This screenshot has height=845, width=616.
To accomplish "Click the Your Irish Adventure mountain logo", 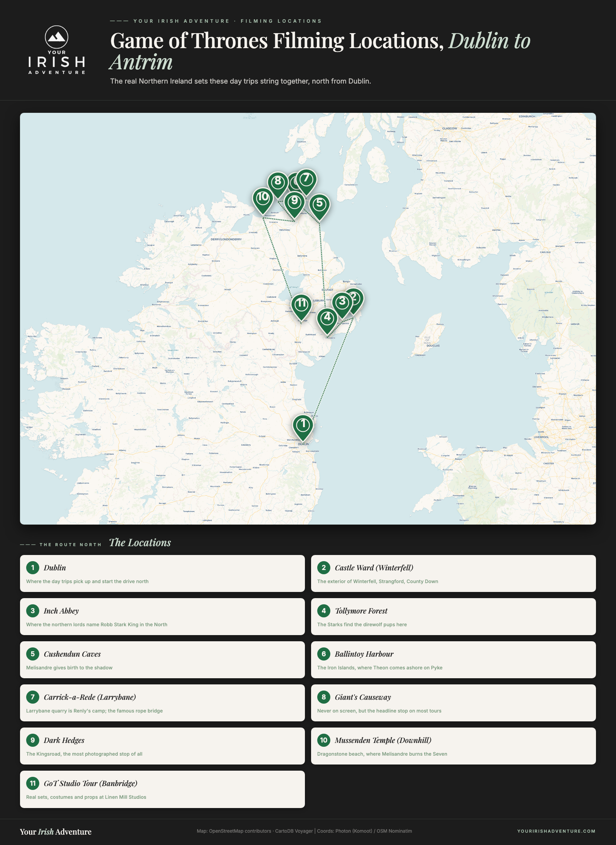I will tap(57, 50).
